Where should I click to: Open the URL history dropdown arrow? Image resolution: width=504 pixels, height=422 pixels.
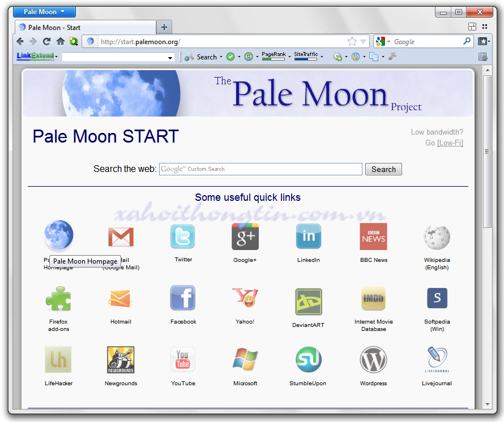click(x=363, y=41)
